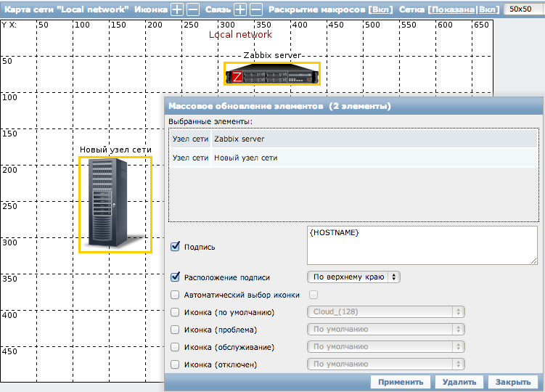Remove link with Связь minus button
Screen dimensions: 545x392
click(x=256, y=9)
